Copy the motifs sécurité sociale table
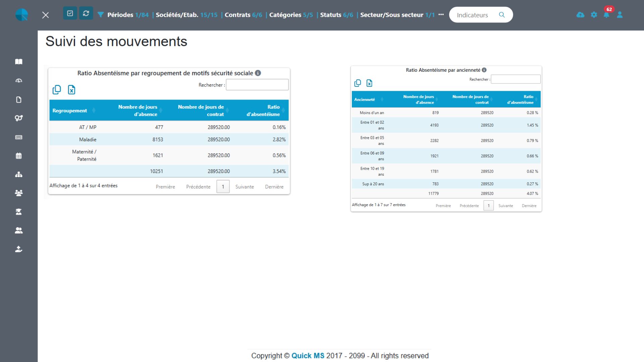The image size is (644, 362). [57, 89]
